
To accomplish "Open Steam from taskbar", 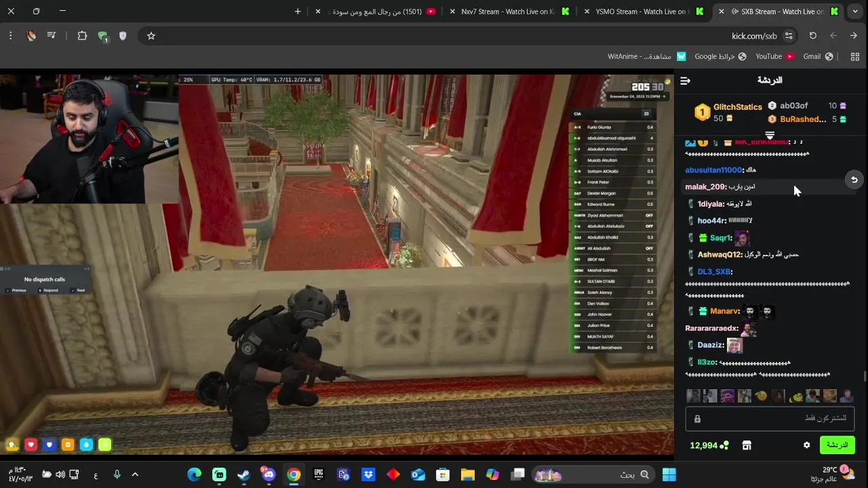I will pyautogui.click(x=243, y=474).
